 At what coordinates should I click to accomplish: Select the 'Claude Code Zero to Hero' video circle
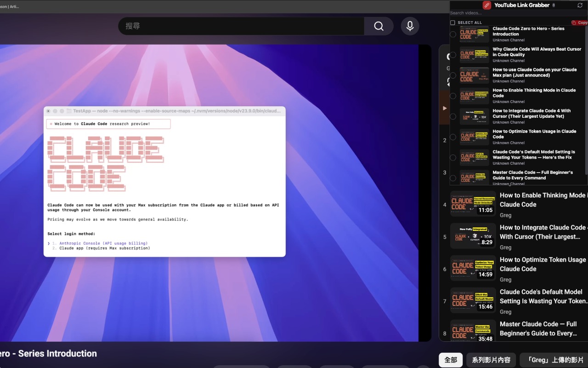coord(452,34)
